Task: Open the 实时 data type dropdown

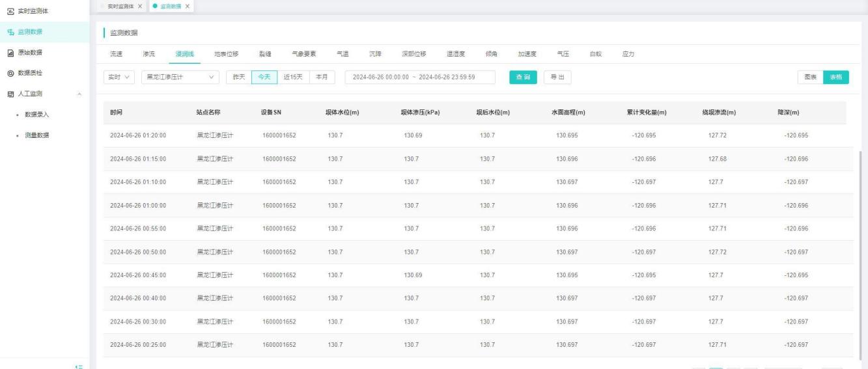Action: point(119,77)
